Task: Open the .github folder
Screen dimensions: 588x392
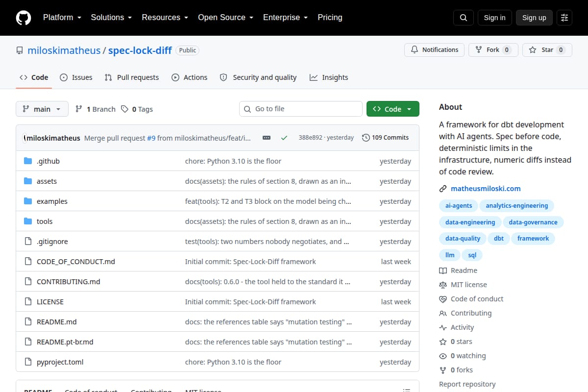Action: click(48, 161)
